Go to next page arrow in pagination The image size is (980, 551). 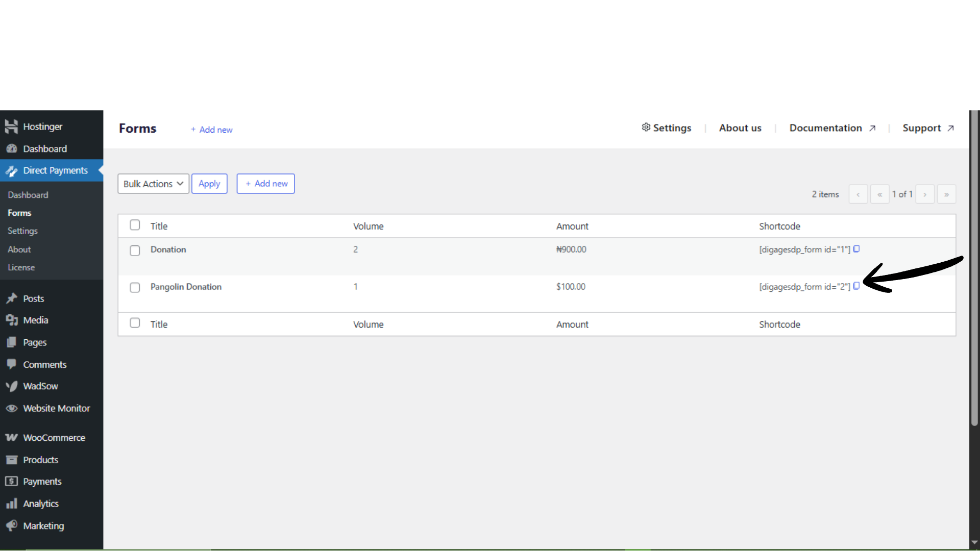point(925,194)
